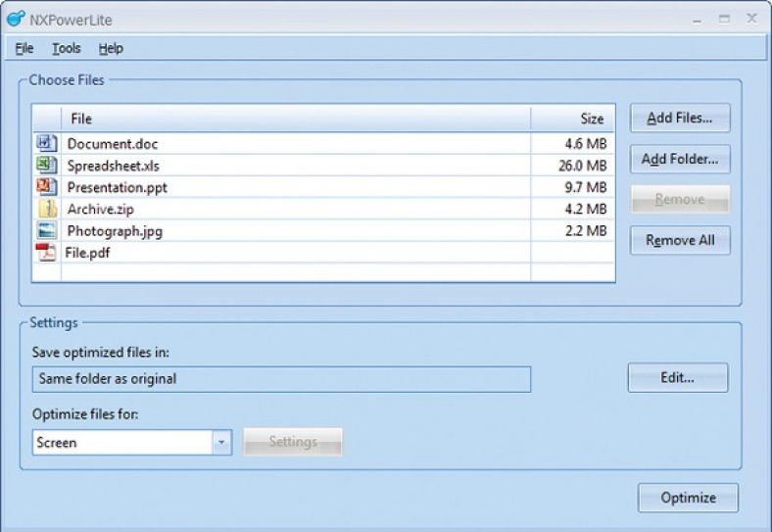The image size is (772, 532).
Task: Open the Help menu
Action: coord(111,48)
